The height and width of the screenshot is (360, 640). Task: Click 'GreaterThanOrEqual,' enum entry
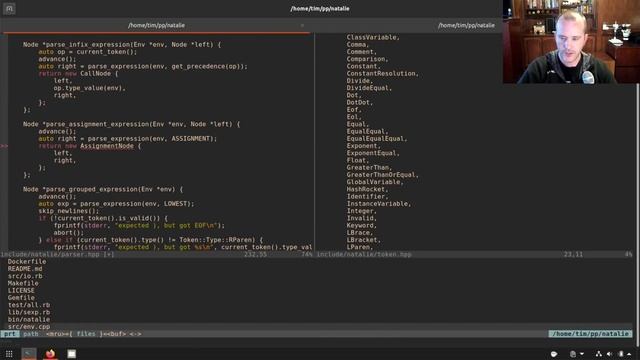383,175
